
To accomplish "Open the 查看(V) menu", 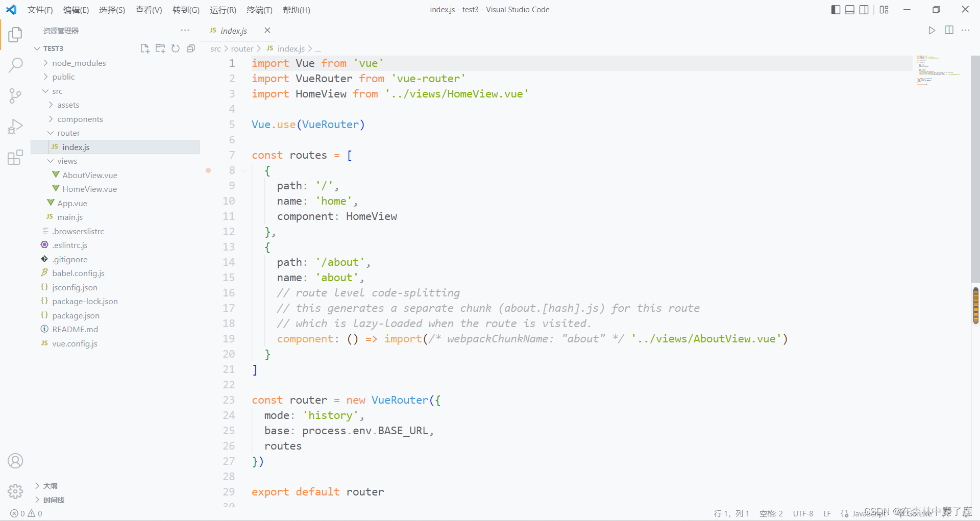I will pyautogui.click(x=149, y=10).
